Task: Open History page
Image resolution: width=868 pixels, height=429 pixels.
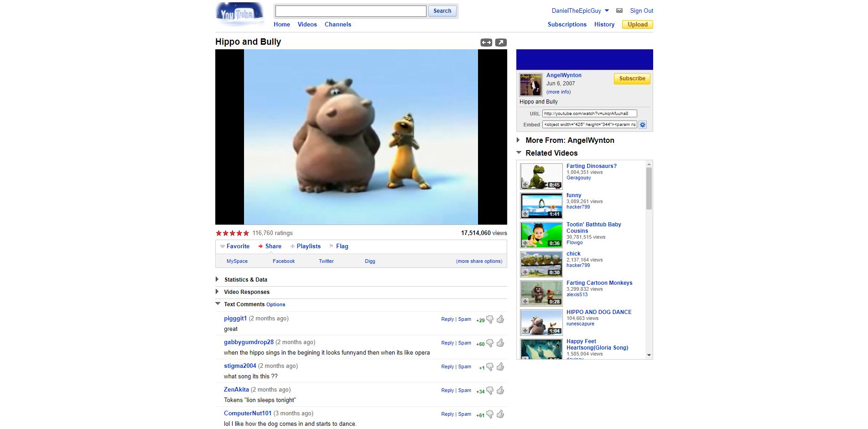Action: 604,25
